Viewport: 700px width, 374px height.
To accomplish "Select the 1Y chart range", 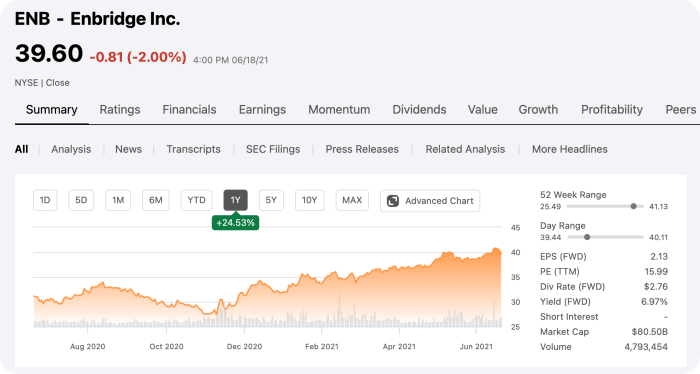I will pyautogui.click(x=235, y=200).
